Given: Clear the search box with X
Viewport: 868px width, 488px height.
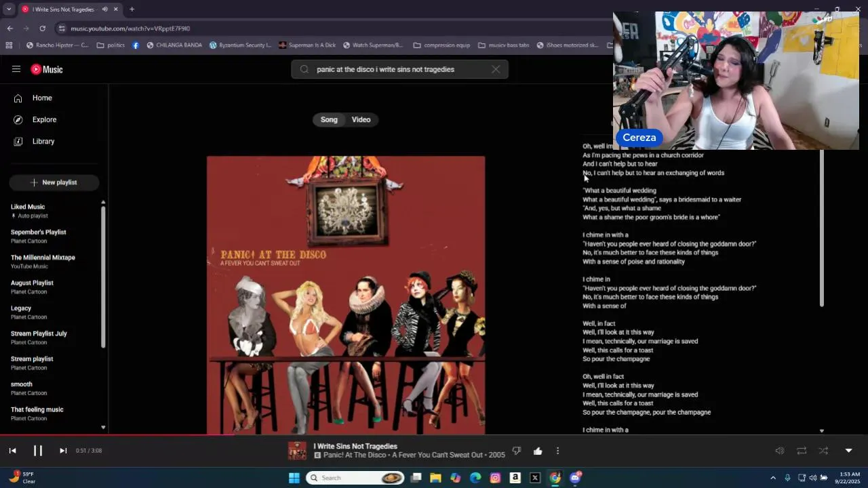Looking at the screenshot, I should pos(496,69).
